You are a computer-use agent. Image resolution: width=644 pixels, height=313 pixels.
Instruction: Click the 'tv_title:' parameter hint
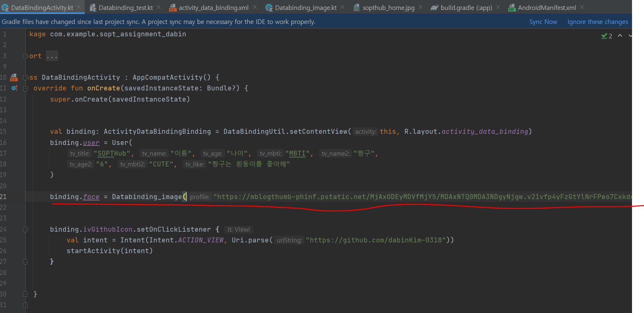click(80, 154)
